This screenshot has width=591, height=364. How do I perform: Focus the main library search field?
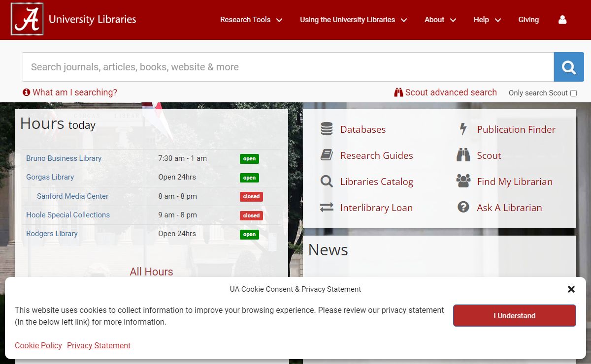288,67
